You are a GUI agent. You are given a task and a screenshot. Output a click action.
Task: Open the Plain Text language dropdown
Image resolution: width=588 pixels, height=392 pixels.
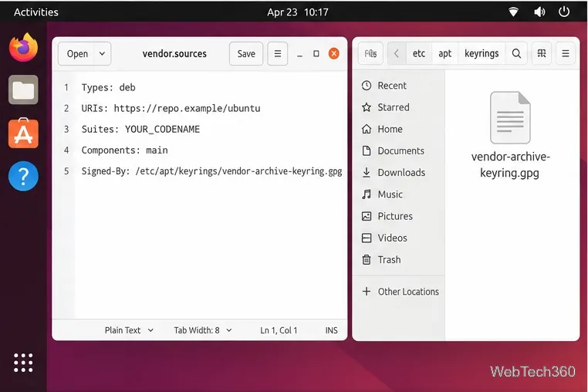point(129,330)
